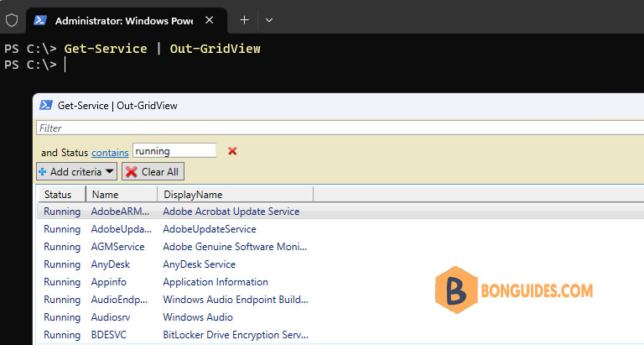
Task: Click the BitLocker Drive Encryption Serv... cell
Action: click(236, 335)
